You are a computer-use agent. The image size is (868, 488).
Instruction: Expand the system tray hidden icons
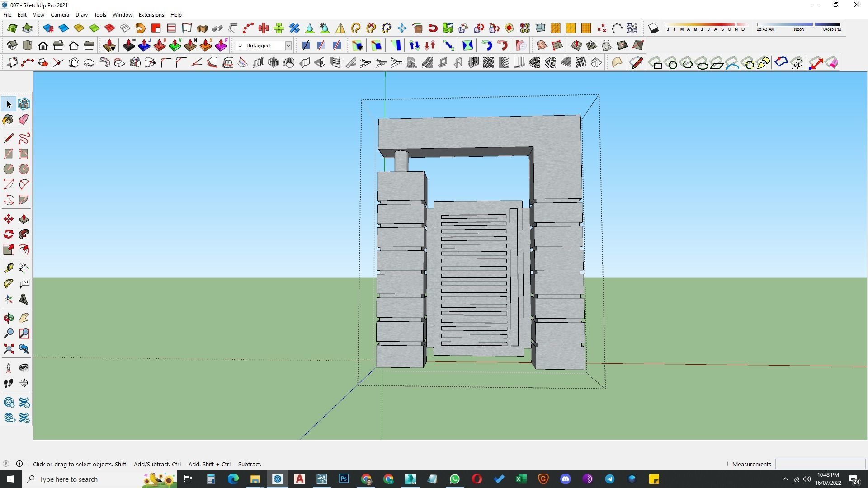pos(785,479)
